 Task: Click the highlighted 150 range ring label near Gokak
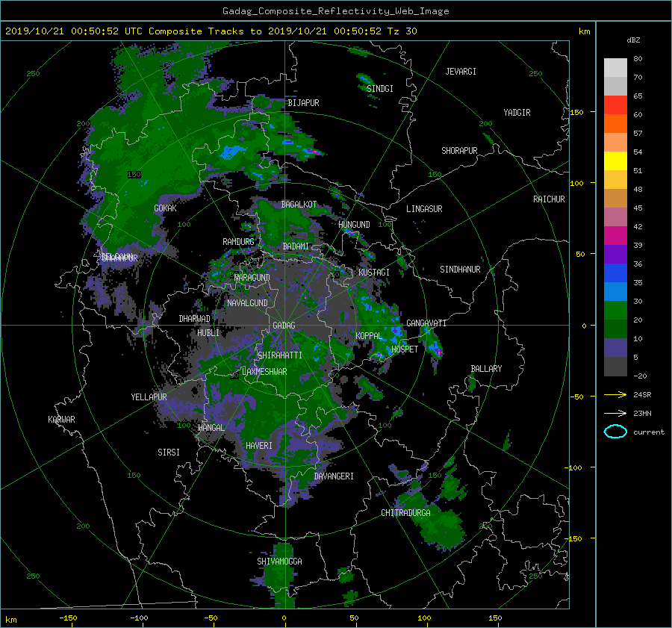click(134, 175)
